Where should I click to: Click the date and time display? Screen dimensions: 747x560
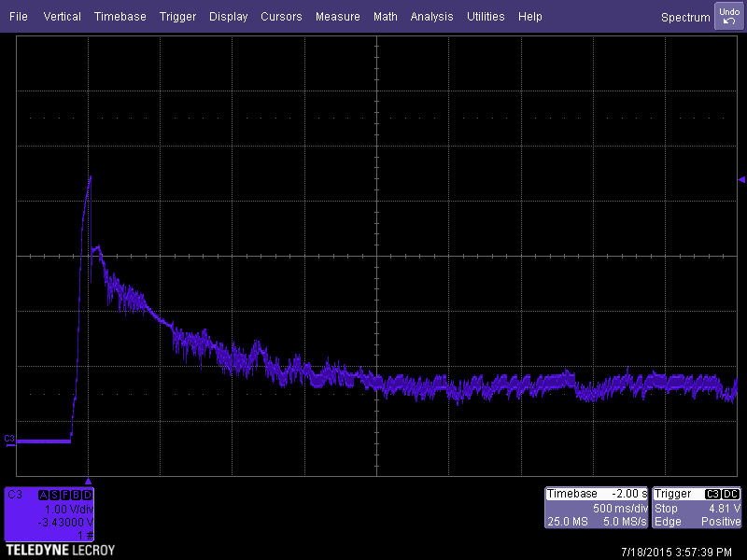[678, 552]
